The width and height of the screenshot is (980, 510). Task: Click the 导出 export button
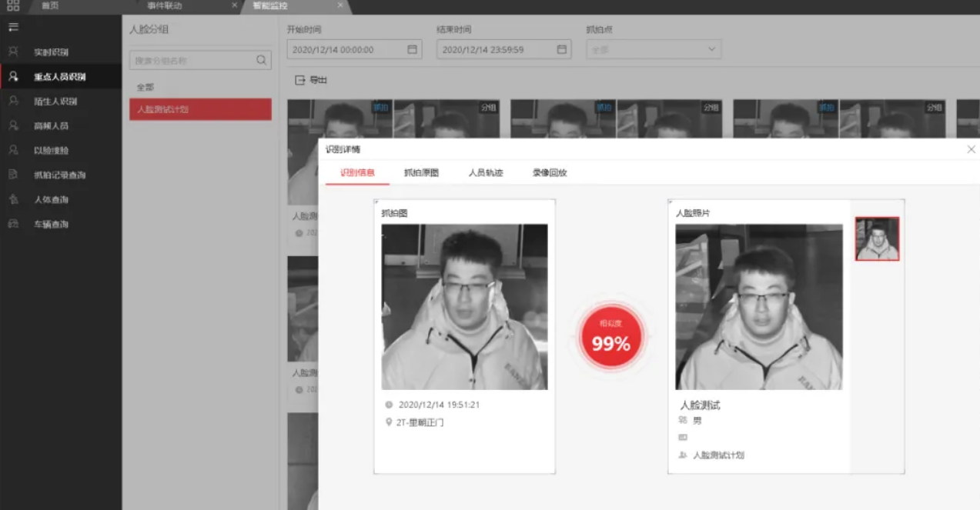tap(311, 80)
